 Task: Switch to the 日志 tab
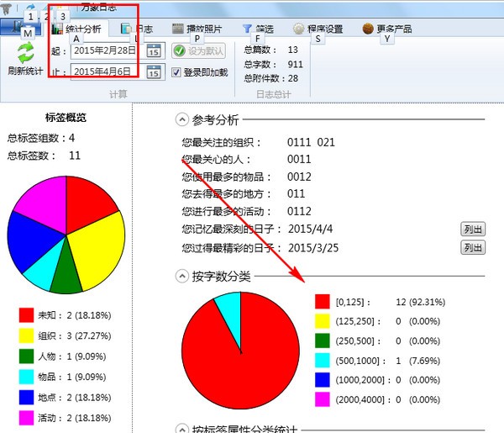pos(137,29)
